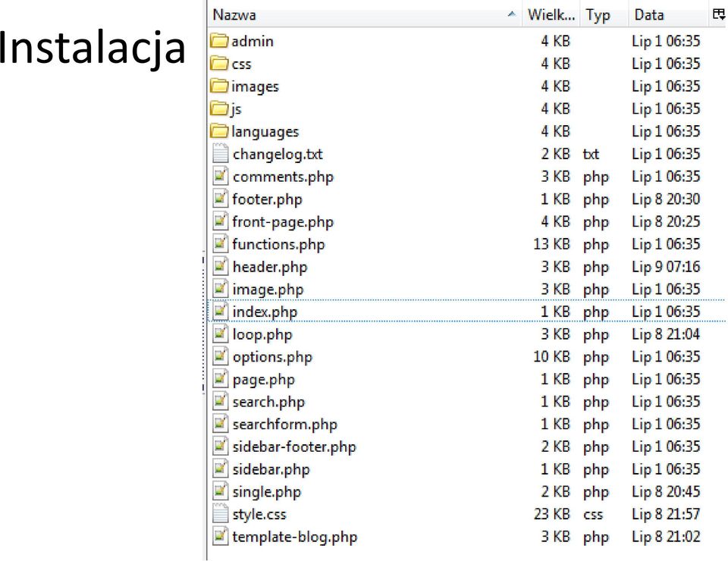Screen dimensions: 728x561
Task: Select the file name admin
Action: pyautogui.click(x=252, y=41)
